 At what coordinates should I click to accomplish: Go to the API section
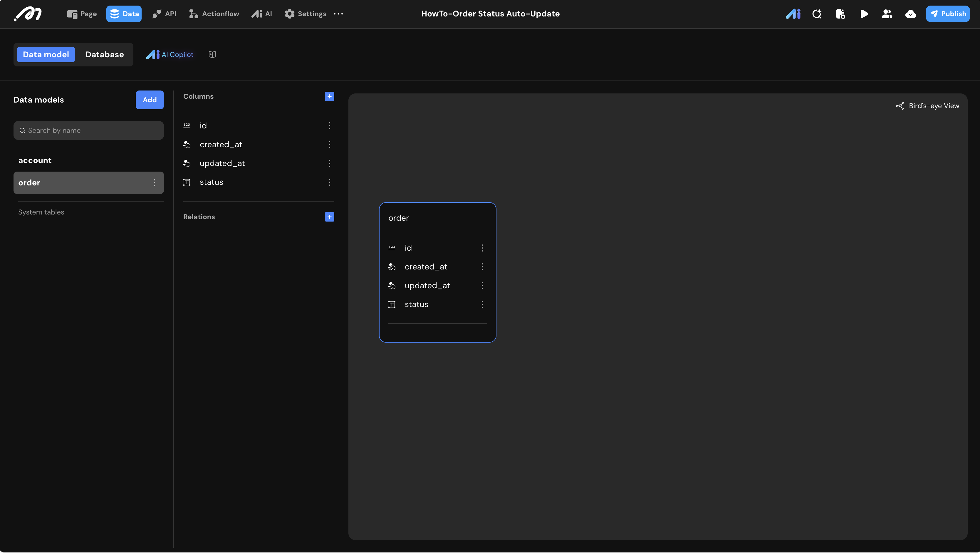164,14
